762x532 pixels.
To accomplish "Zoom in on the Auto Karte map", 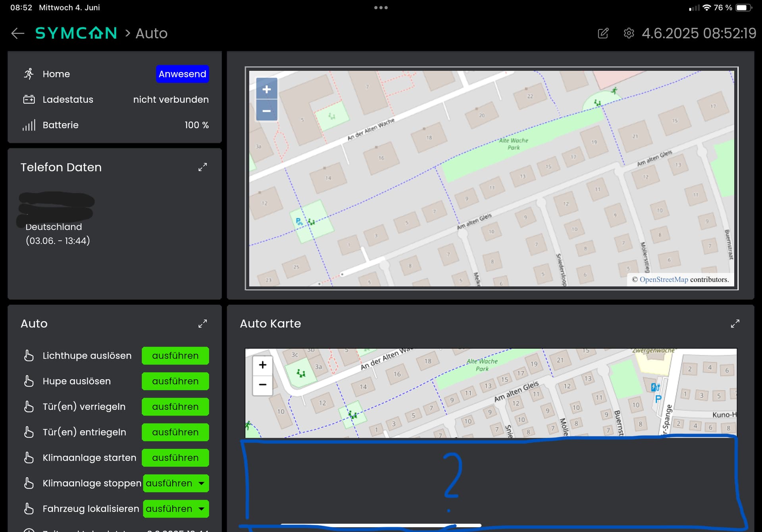I will point(263,365).
